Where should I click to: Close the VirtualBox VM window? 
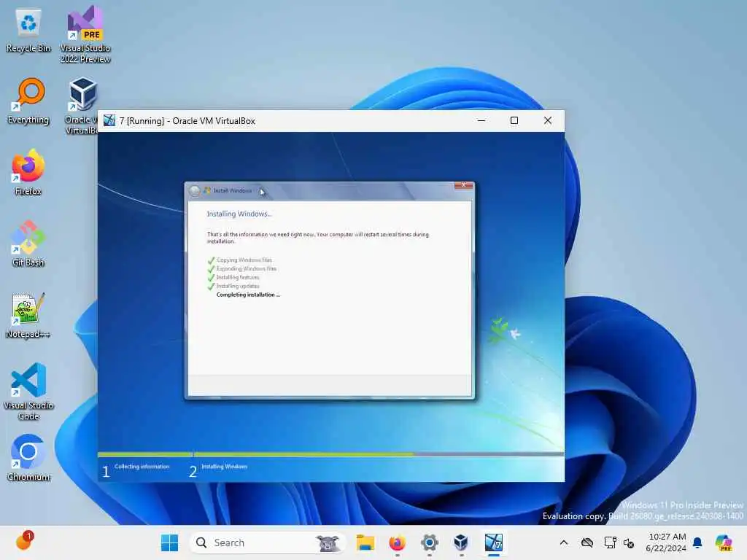[548, 120]
